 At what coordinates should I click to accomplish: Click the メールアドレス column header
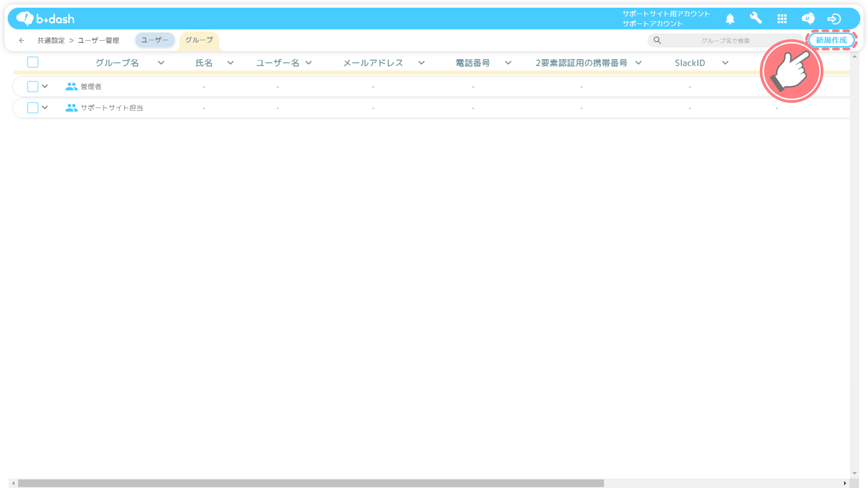click(373, 63)
